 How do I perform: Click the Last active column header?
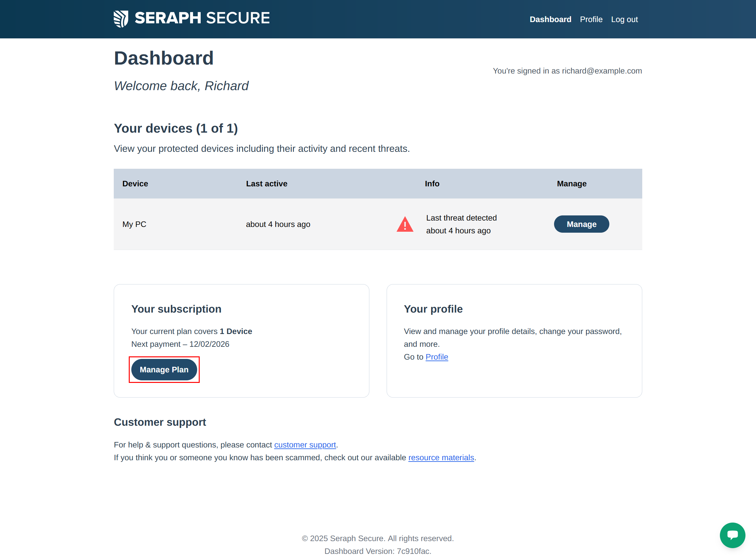point(266,184)
